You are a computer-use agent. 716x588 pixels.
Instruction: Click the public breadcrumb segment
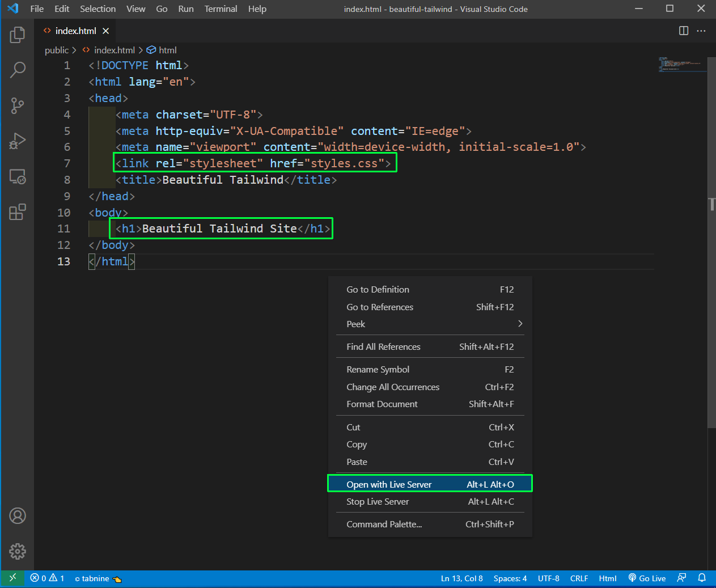tap(57, 50)
